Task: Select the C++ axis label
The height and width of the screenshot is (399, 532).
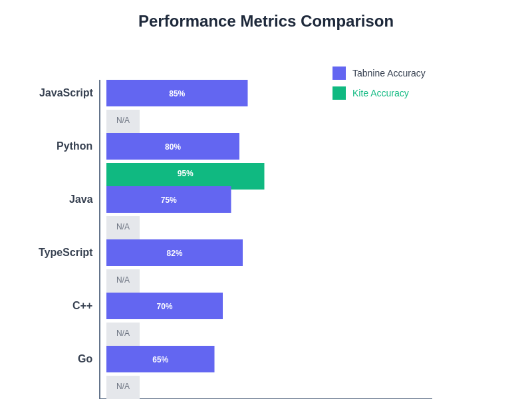Action: 82,306
